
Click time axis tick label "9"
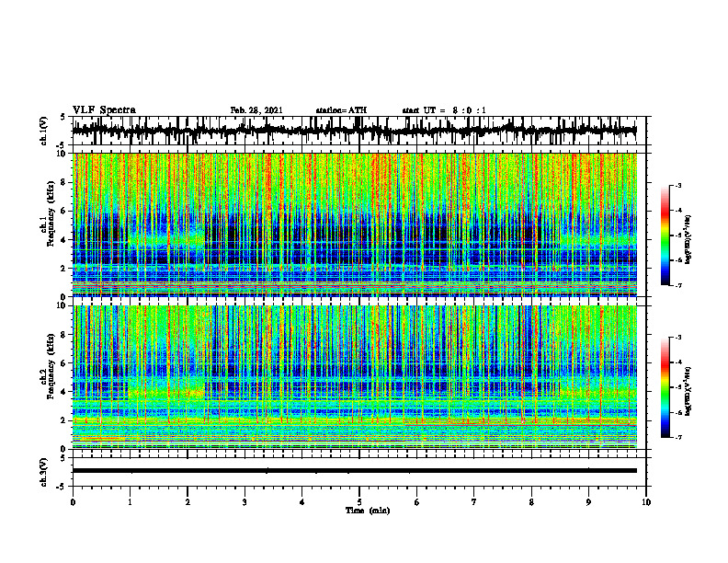588,502
